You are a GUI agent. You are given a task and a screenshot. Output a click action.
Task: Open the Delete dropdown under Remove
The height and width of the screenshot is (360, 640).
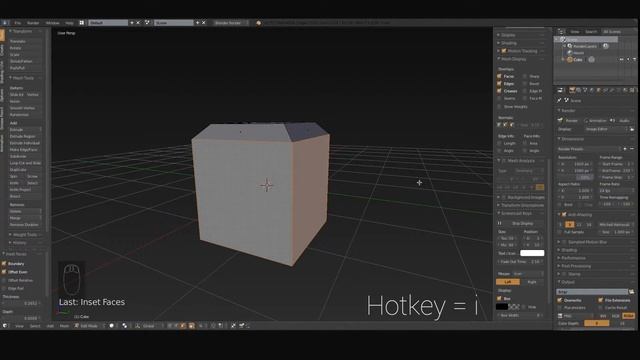coord(25,211)
